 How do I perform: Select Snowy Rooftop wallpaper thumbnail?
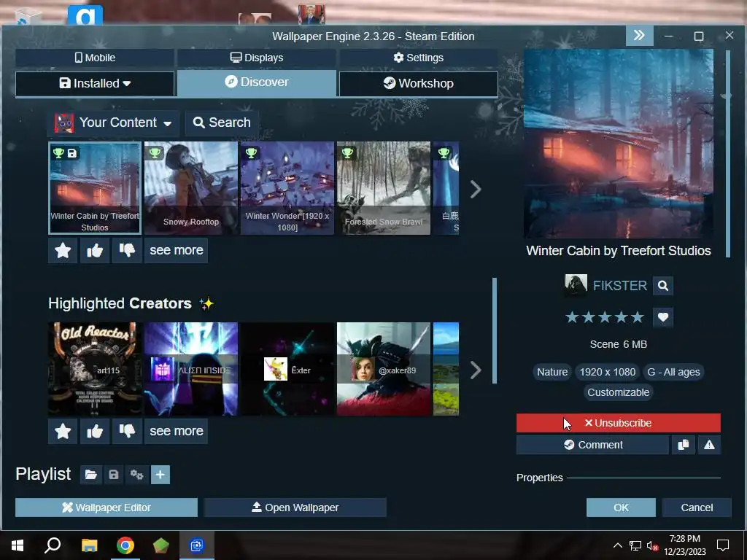[191, 188]
